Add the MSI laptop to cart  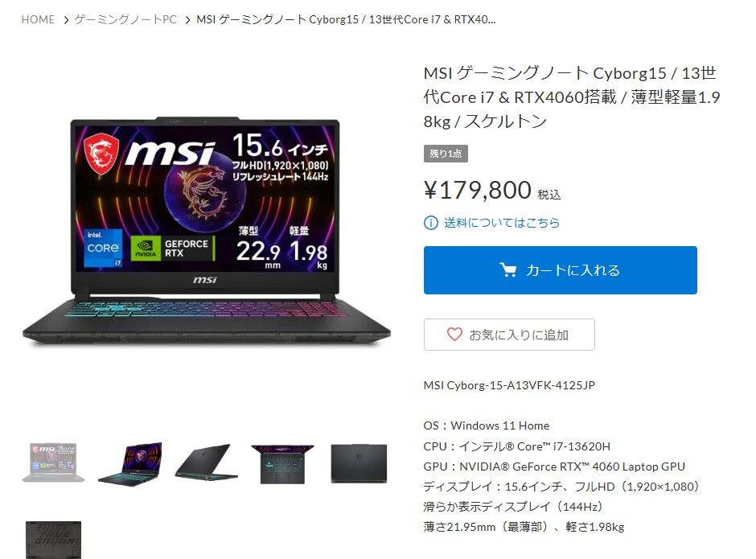[x=561, y=270]
